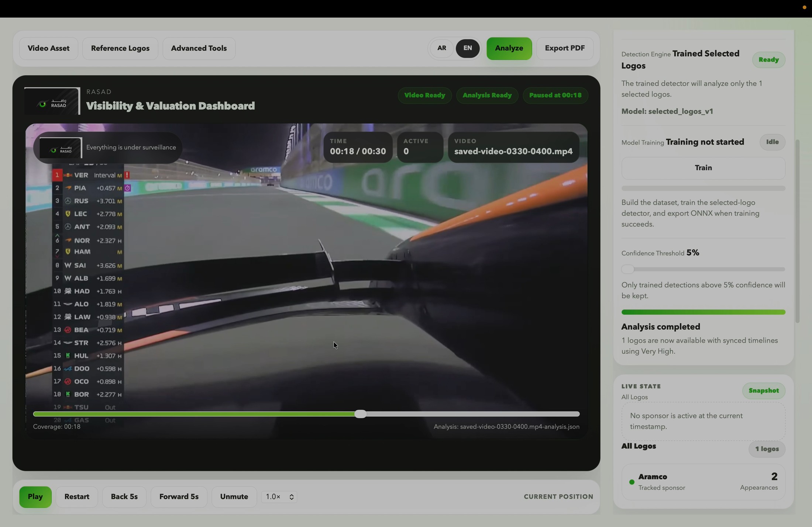Click the orange dot in top bar
Viewport: 812px width, 527px height.
tap(804, 7)
